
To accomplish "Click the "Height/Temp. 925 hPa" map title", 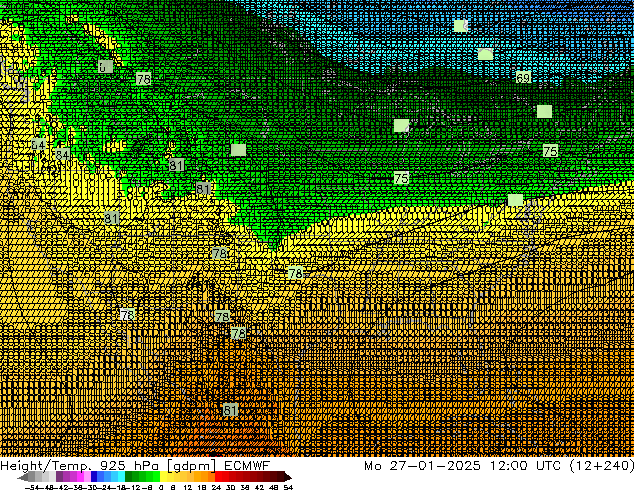I will pyautogui.click(x=78, y=466).
